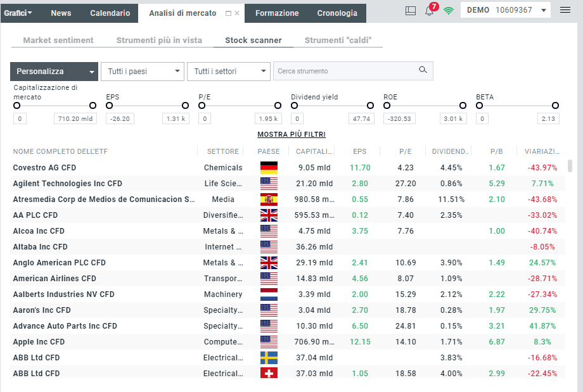The image size is (583, 392).
Task: Sort by SETTORE column header
Action: tap(222, 151)
